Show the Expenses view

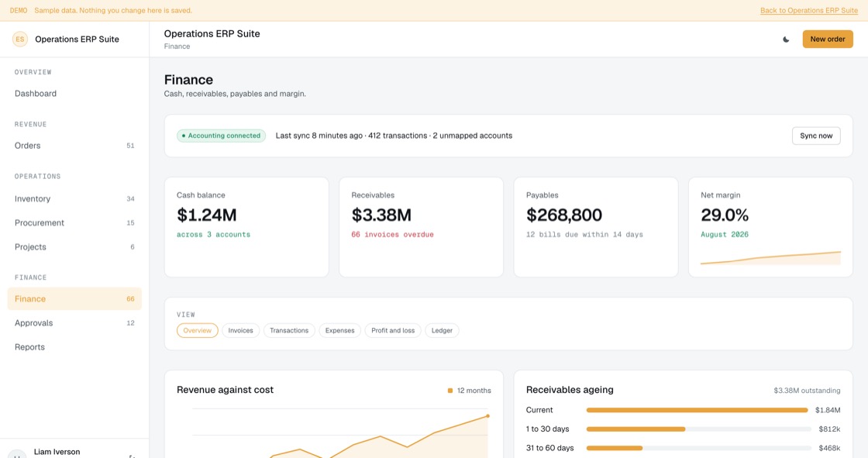tap(340, 331)
